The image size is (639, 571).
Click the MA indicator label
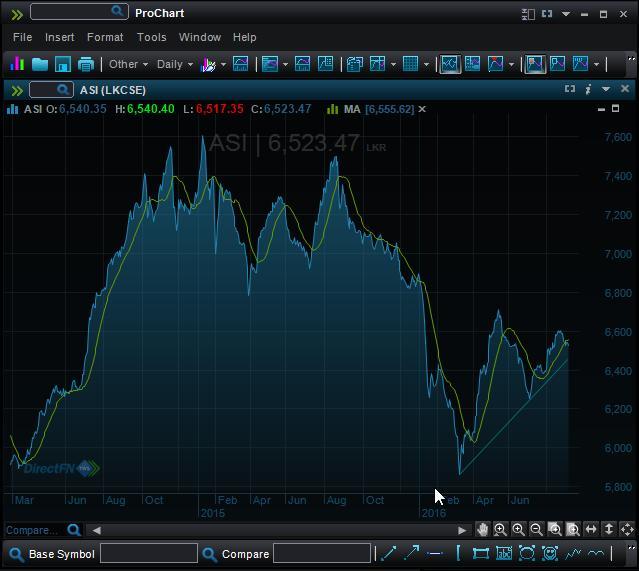coord(352,109)
